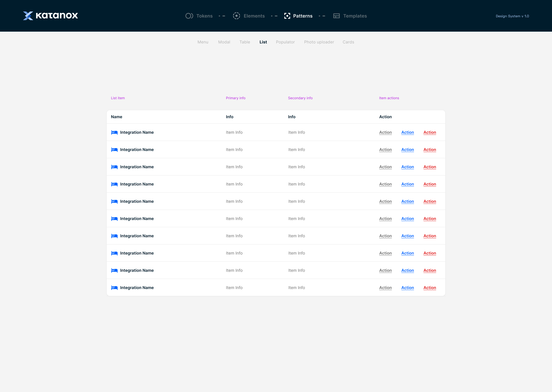Click the gray Action link in the seventh row
552x392 pixels.
[385, 236]
